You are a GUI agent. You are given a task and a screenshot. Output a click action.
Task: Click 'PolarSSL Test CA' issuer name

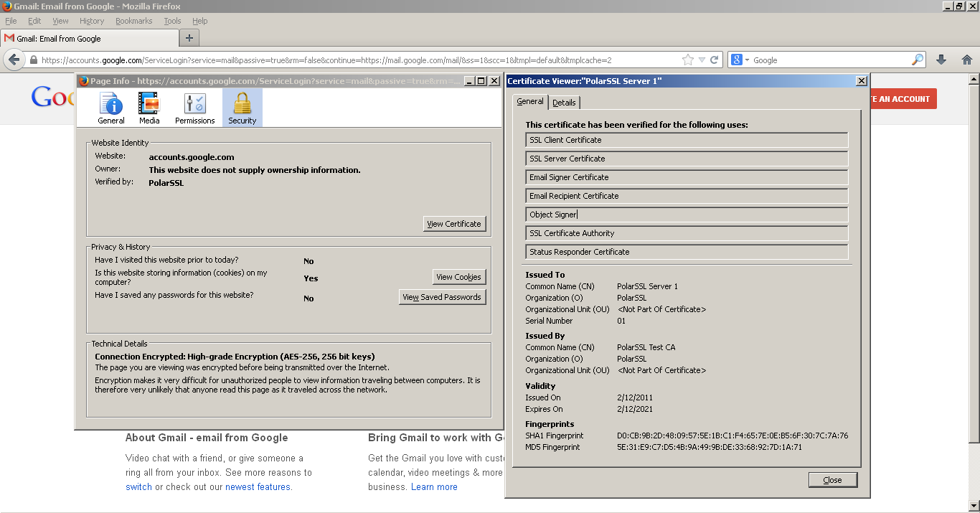[646, 347]
